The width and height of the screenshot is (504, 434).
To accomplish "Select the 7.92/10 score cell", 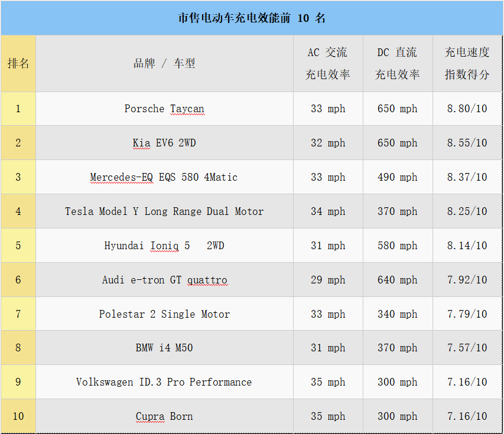I will [x=467, y=280].
